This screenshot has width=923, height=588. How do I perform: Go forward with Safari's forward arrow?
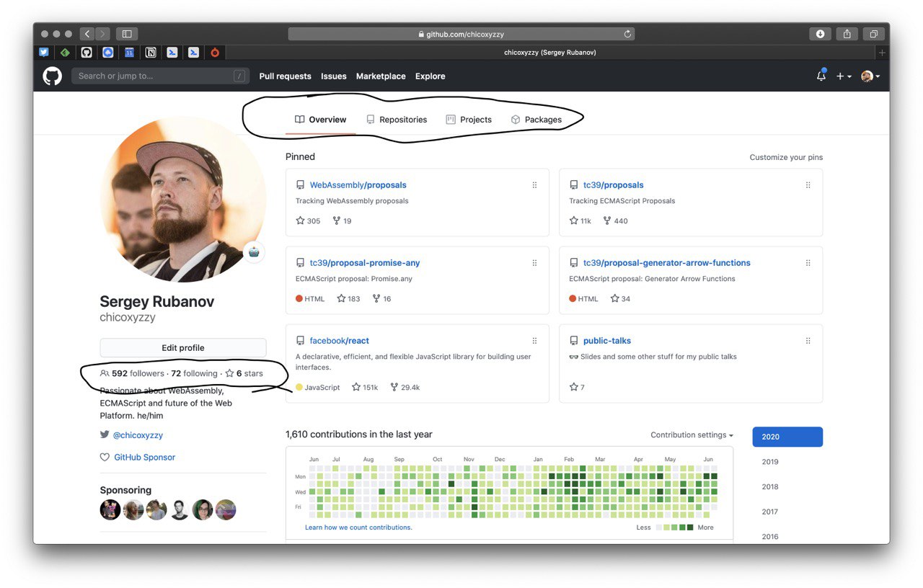click(x=103, y=34)
